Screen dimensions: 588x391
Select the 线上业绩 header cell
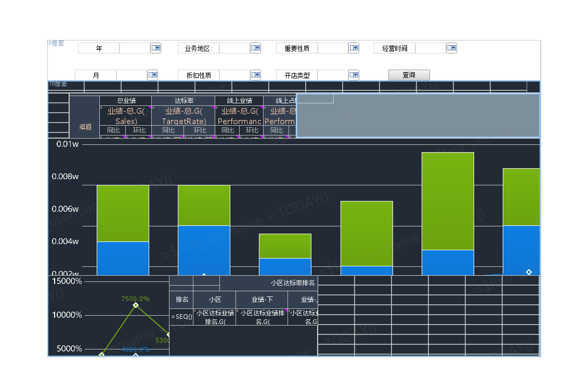[x=239, y=100]
